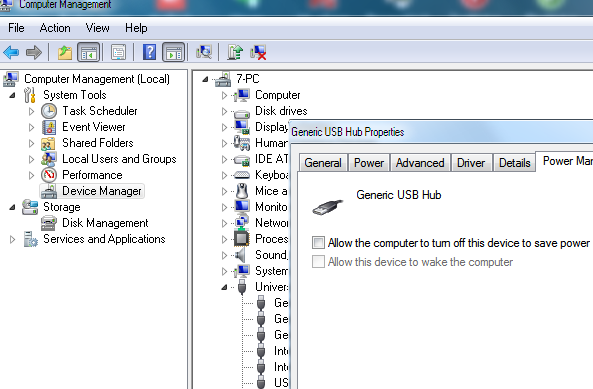Image resolution: width=593 pixels, height=389 pixels.
Task: Click the 7-PC computer name
Action: tap(248, 79)
